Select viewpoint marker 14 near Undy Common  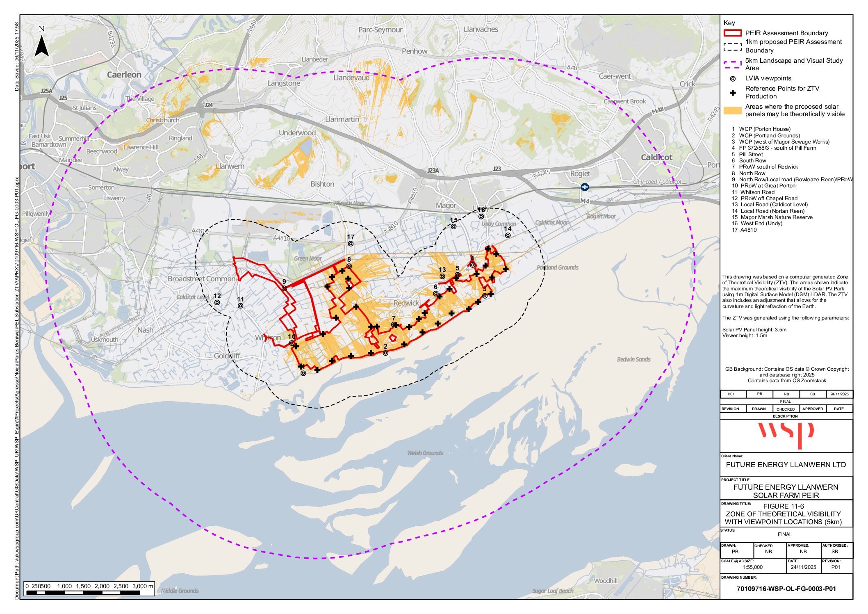pos(508,235)
